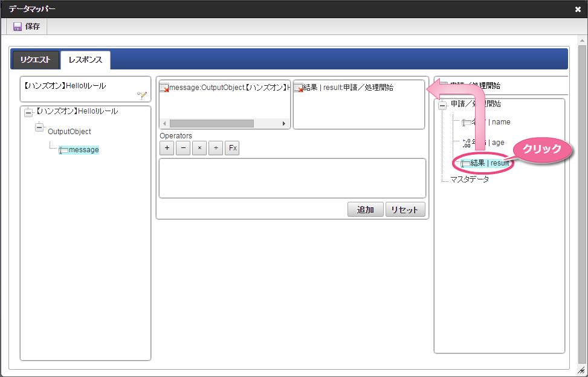Click the right arrow of the mapping box scrollbar
The image size is (588, 377).
point(284,124)
